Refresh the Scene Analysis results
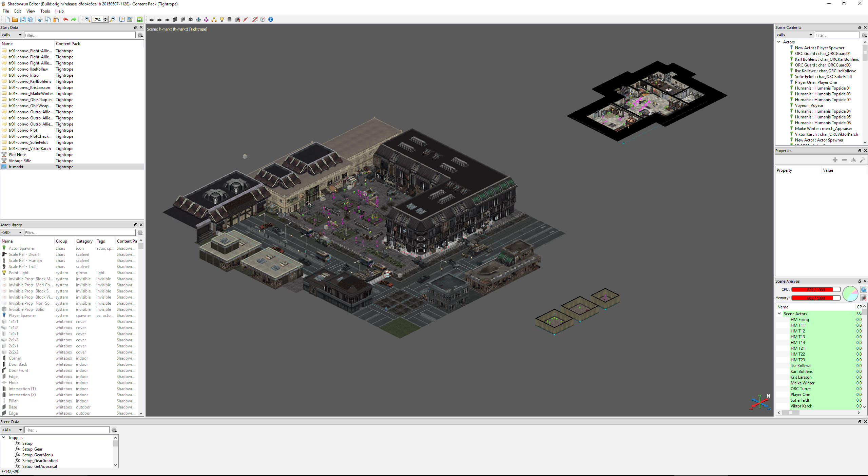The width and height of the screenshot is (868, 476). [x=864, y=289]
